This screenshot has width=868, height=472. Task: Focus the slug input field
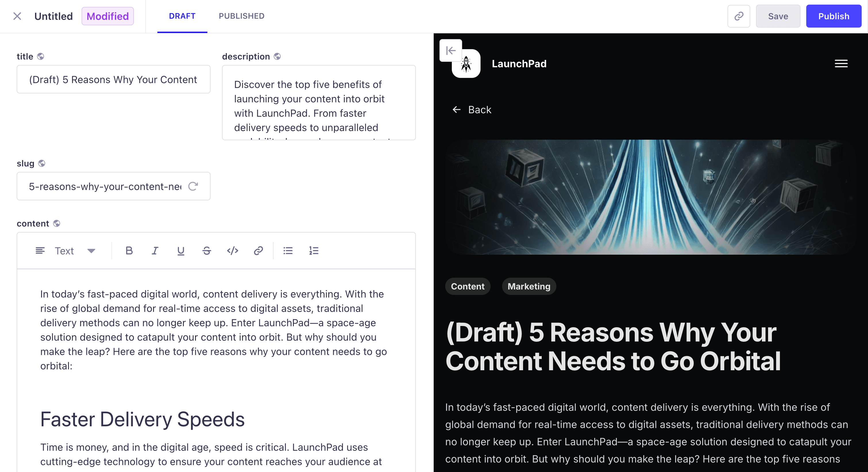[x=113, y=186]
